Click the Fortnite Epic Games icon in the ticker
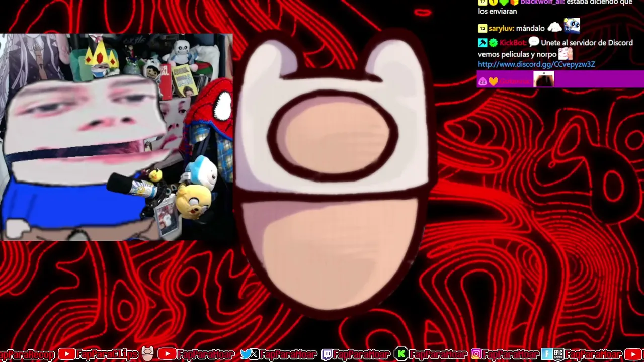This screenshot has height=362, width=644. click(553, 354)
